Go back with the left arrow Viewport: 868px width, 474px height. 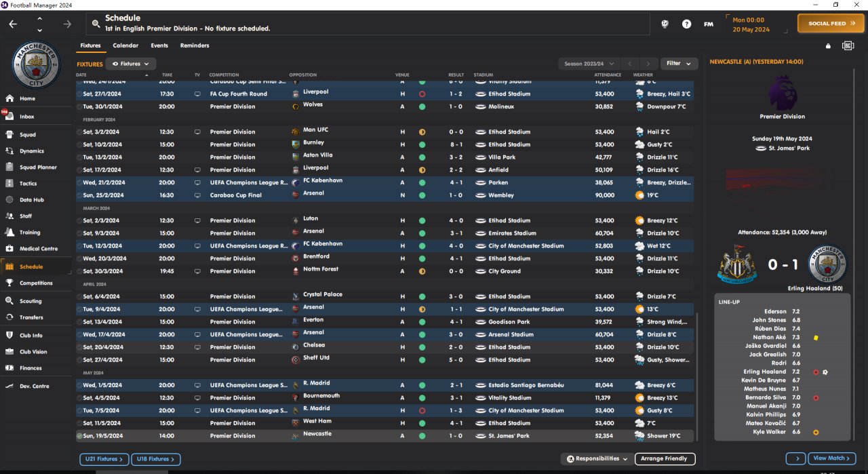point(13,24)
